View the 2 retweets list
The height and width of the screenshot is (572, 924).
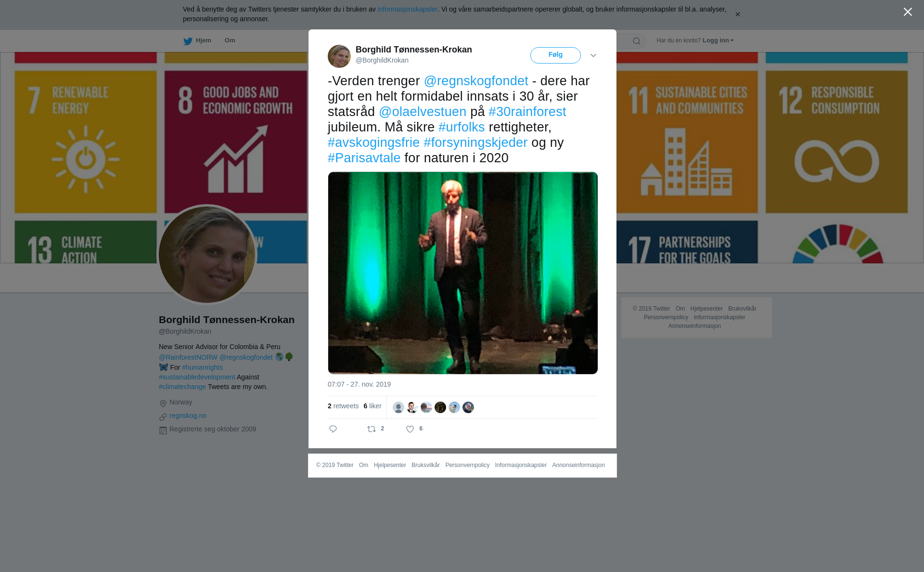point(343,406)
